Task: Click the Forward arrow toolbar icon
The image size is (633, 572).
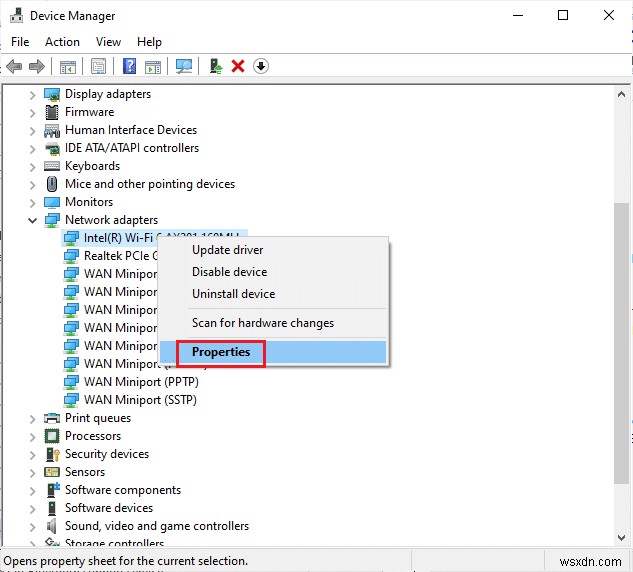Action: click(37, 66)
